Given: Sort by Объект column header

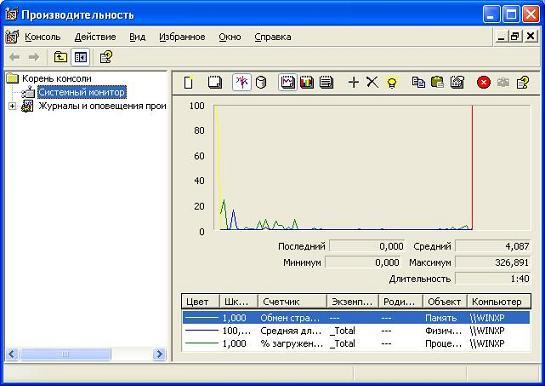Looking at the screenshot, I should 445,302.
